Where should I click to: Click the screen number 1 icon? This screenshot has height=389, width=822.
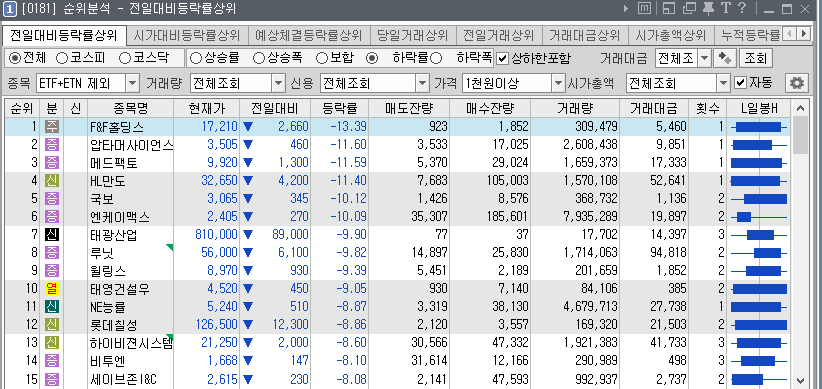tap(9, 8)
